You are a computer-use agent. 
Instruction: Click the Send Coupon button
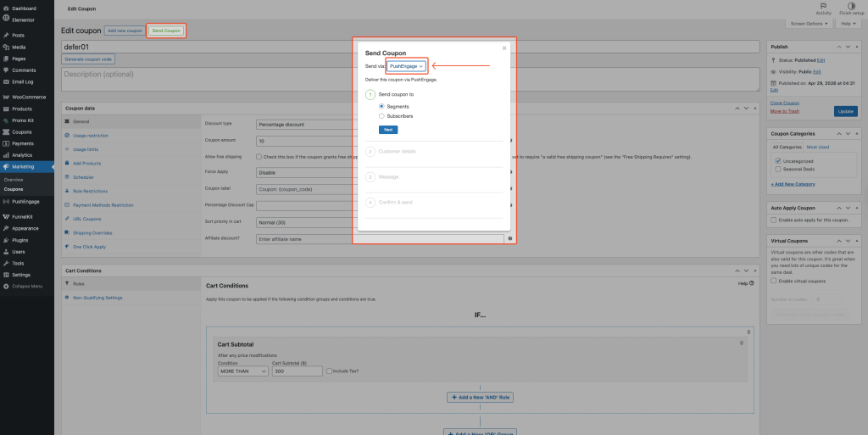click(166, 31)
